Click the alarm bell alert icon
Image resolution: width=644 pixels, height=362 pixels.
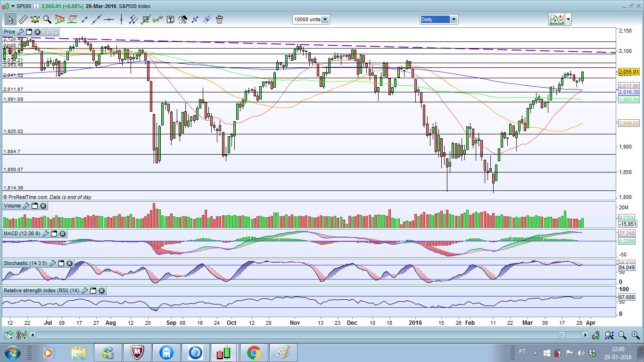35,19
